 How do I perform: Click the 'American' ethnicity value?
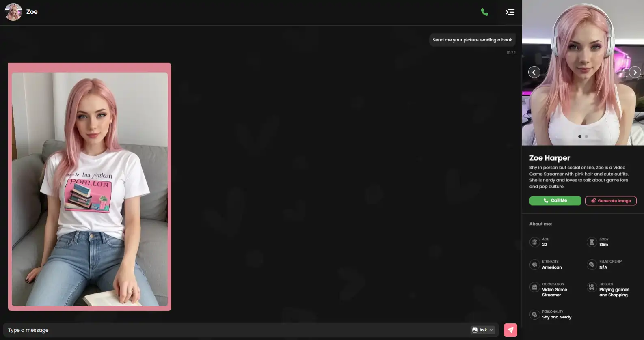[x=552, y=267]
